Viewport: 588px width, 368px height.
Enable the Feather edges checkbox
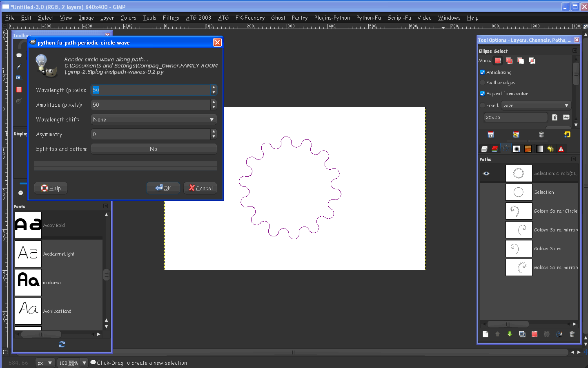(x=482, y=83)
